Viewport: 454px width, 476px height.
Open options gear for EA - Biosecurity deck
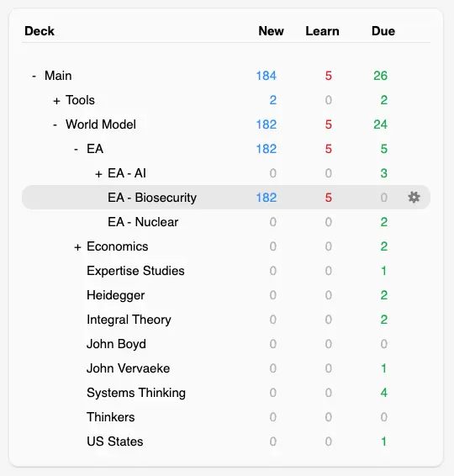pyautogui.click(x=414, y=198)
